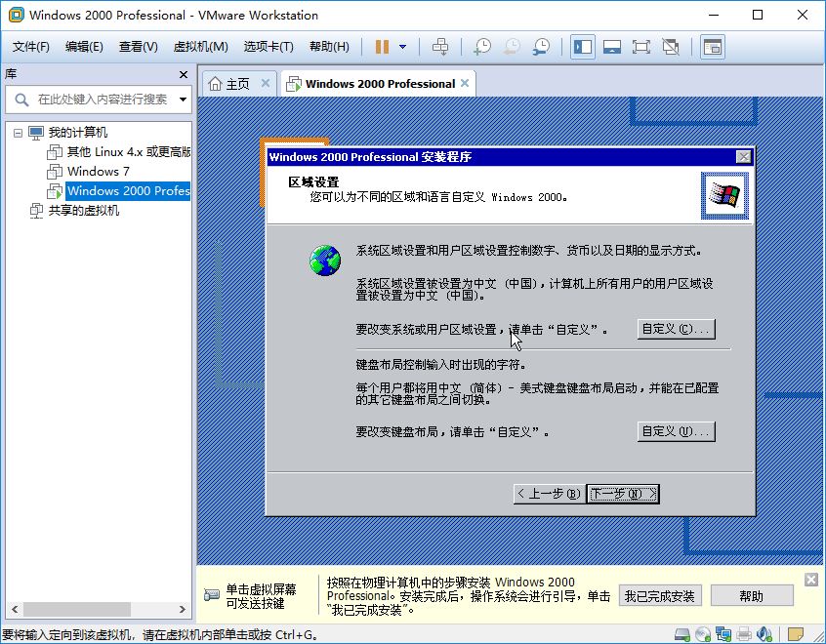
Task: Click the Windows logo in setup header
Action: coord(724,195)
